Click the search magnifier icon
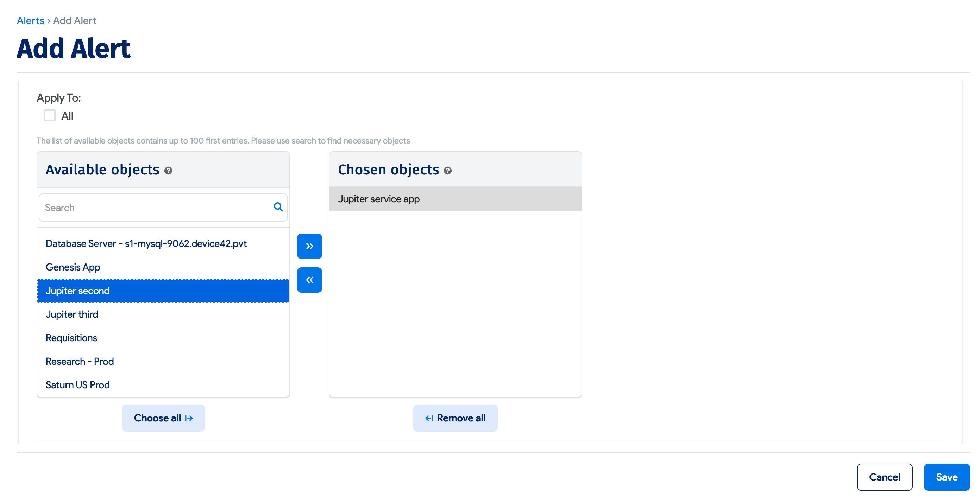 pyautogui.click(x=278, y=207)
